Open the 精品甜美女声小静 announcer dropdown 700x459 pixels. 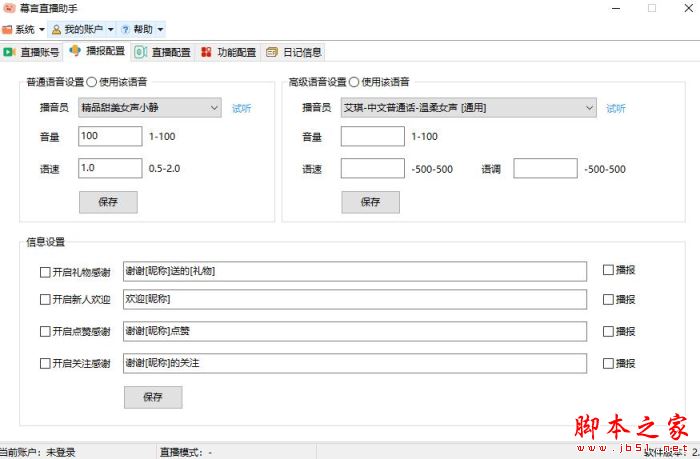[150, 108]
